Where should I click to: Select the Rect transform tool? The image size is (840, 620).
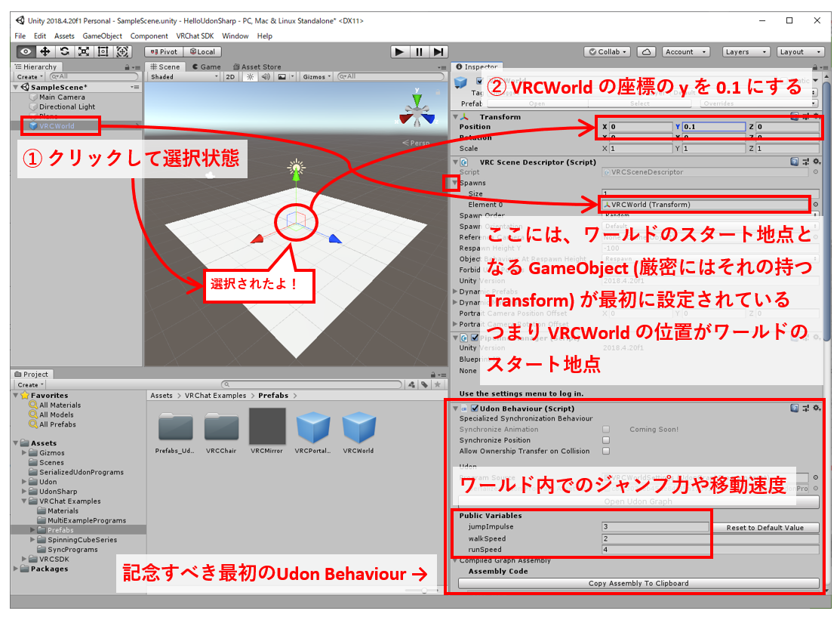pyautogui.click(x=103, y=51)
